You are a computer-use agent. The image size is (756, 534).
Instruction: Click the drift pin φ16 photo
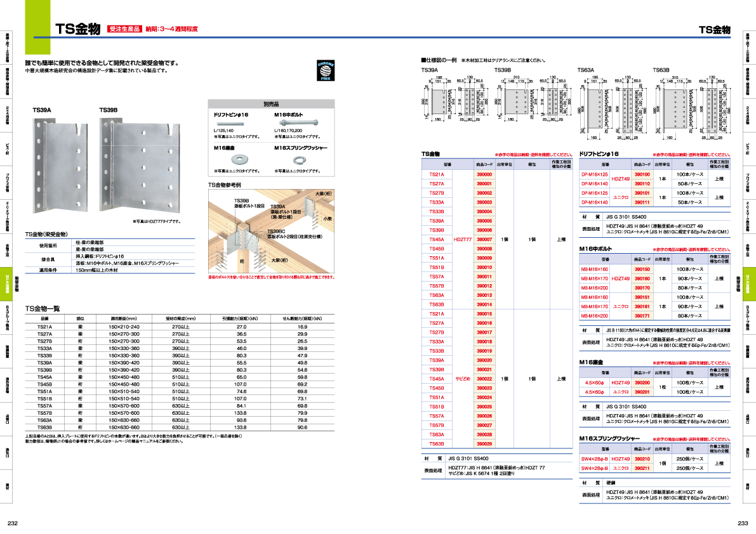point(230,124)
